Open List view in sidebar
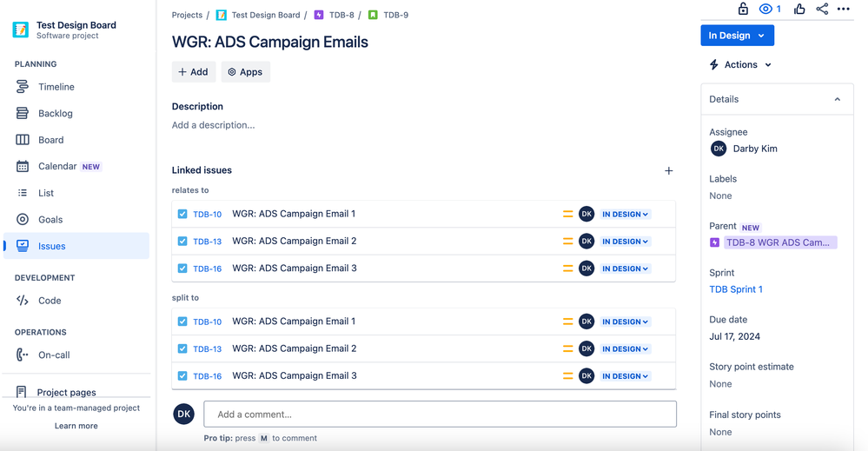The image size is (868, 451). coord(76,193)
